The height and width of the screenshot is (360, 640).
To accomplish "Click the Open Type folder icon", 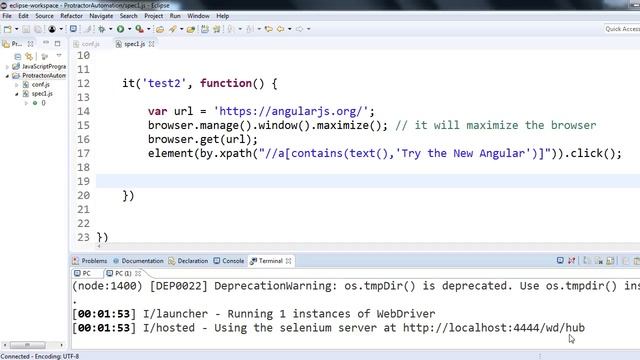I will pyautogui.click(x=160, y=29).
